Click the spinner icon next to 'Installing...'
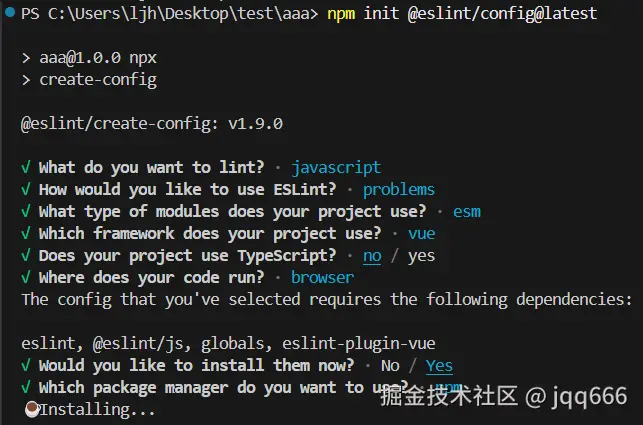This screenshot has width=643, height=425. (30, 409)
